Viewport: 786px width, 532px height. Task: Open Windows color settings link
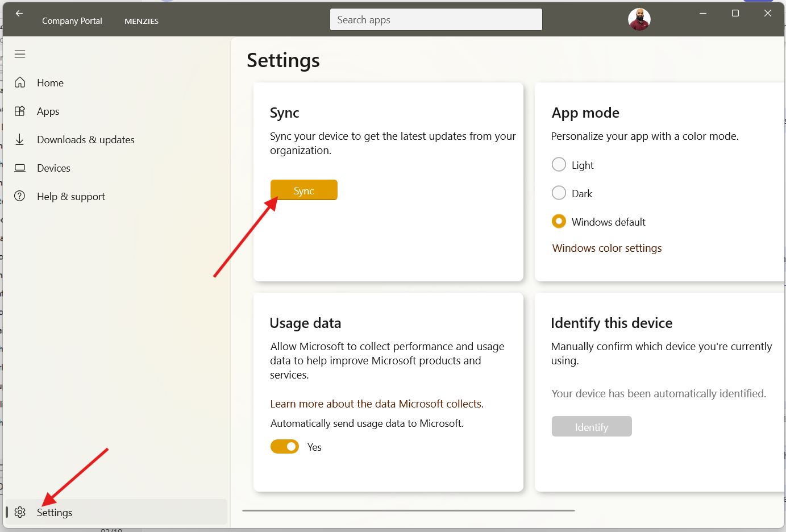pos(606,248)
